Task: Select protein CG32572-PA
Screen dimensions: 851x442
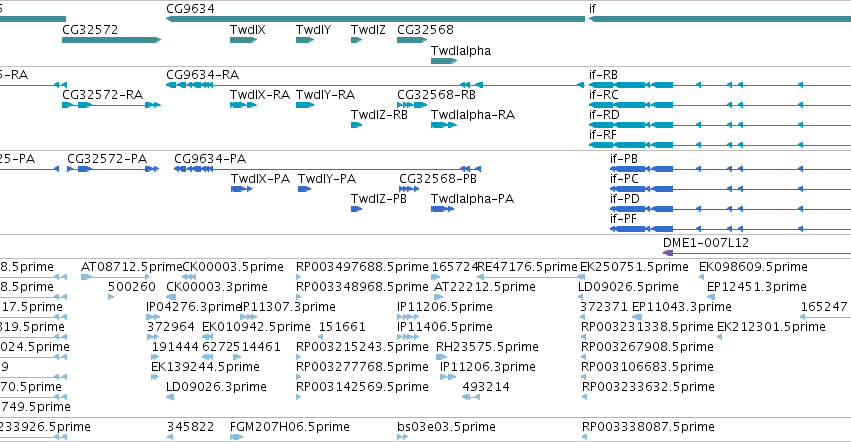Action: coord(113,169)
